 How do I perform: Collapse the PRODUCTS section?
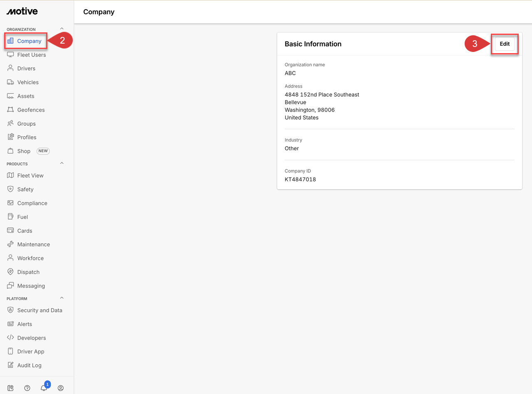click(62, 163)
